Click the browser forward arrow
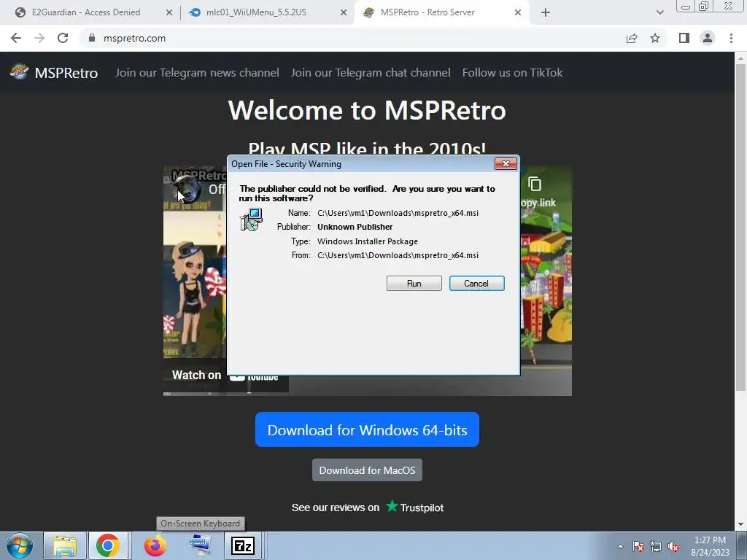This screenshot has width=747, height=560. tap(39, 38)
